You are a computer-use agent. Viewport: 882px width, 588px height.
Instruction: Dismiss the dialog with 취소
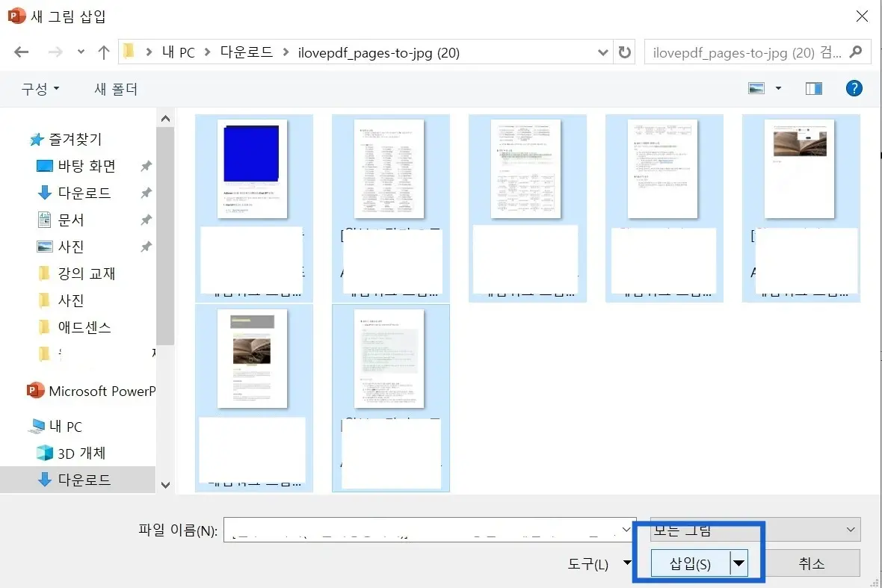pos(812,563)
